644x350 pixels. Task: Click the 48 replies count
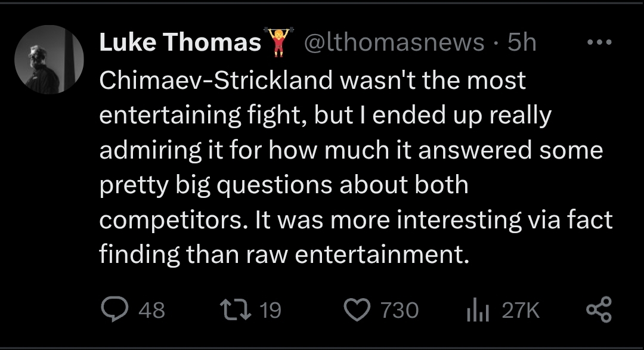pyautogui.click(x=151, y=310)
